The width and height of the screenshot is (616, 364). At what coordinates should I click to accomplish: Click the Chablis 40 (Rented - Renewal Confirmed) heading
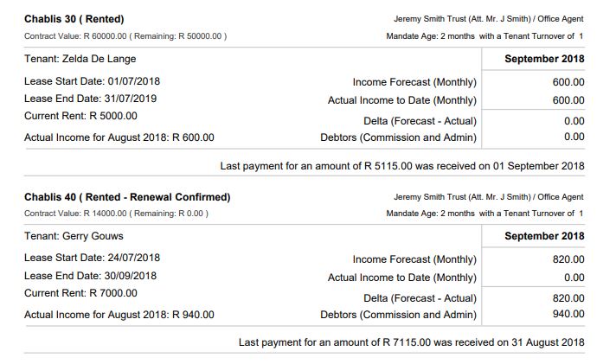(x=127, y=197)
